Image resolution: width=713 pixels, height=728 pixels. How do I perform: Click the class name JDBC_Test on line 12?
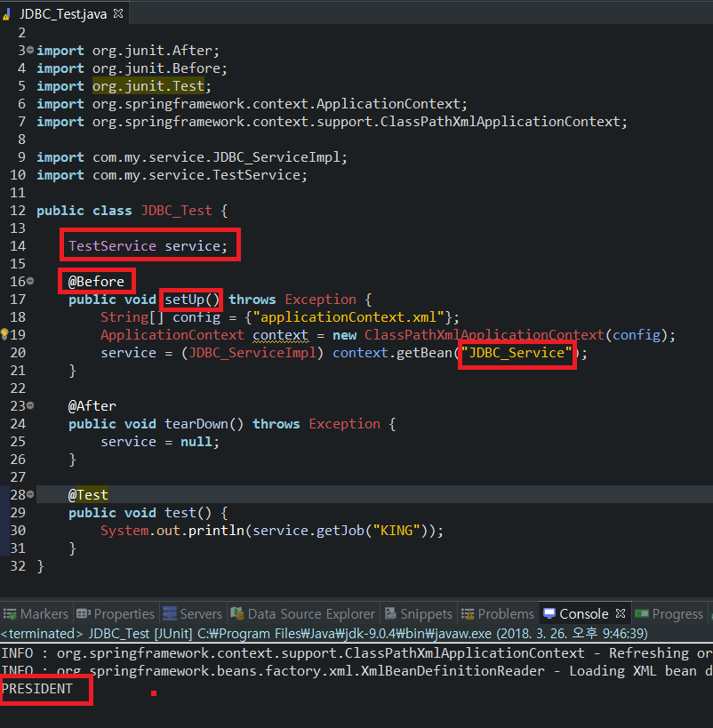[177, 211]
